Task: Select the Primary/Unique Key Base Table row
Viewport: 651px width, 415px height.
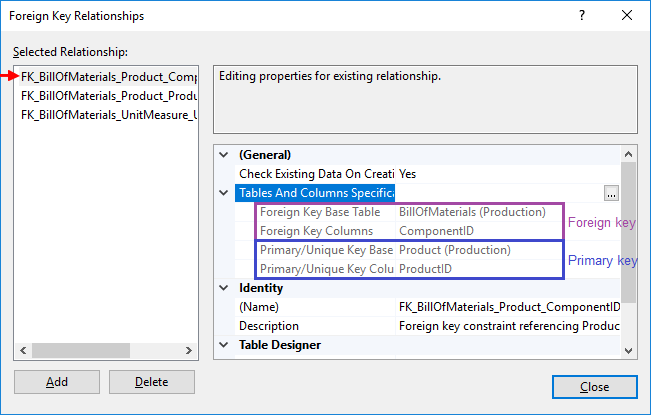Action: (406, 250)
